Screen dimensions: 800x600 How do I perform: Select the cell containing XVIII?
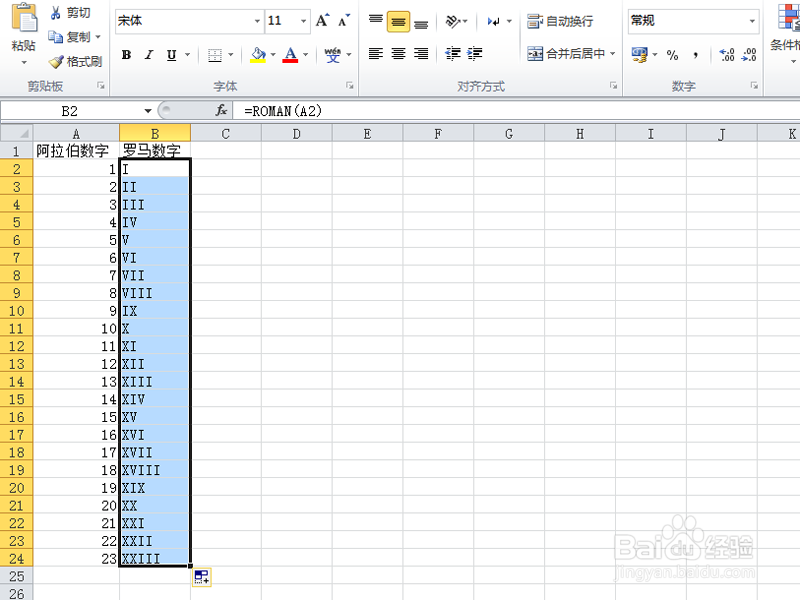point(155,470)
